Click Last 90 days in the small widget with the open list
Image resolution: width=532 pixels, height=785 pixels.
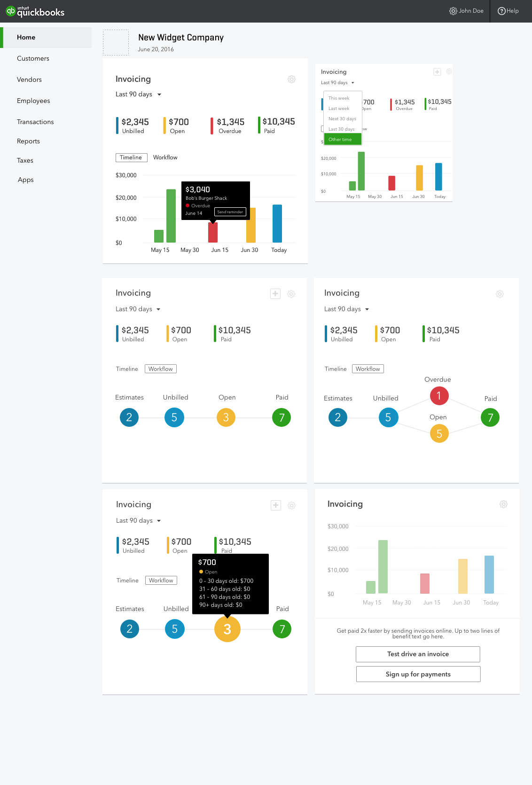point(337,83)
